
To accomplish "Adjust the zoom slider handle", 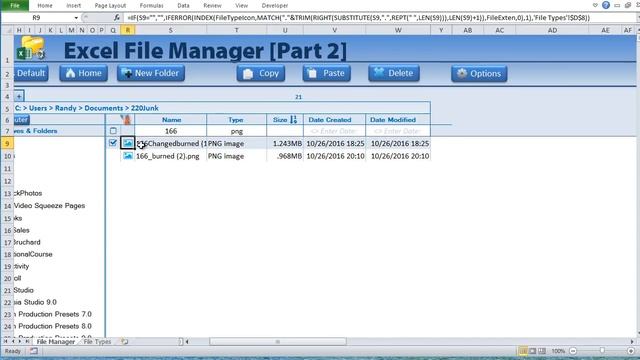I will (602, 351).
